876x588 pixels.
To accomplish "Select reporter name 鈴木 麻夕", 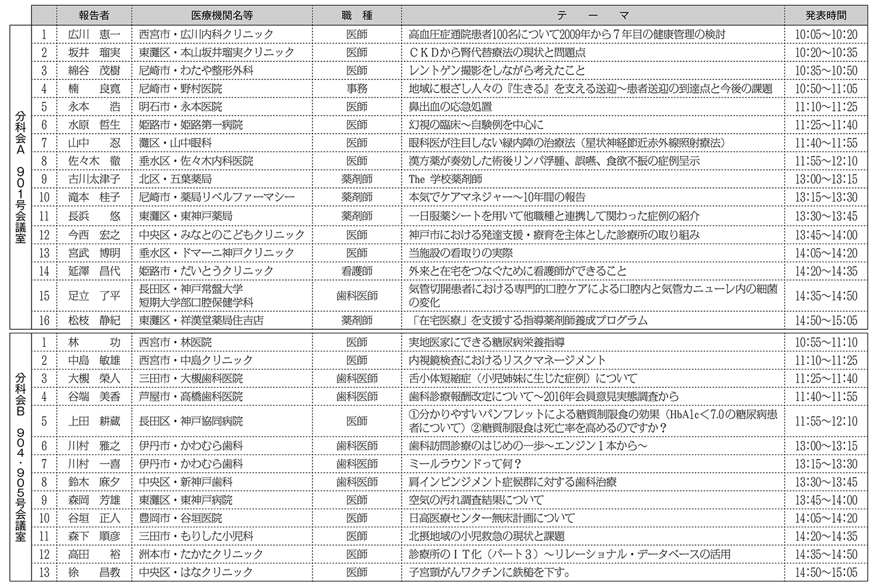I will (94, 482).
